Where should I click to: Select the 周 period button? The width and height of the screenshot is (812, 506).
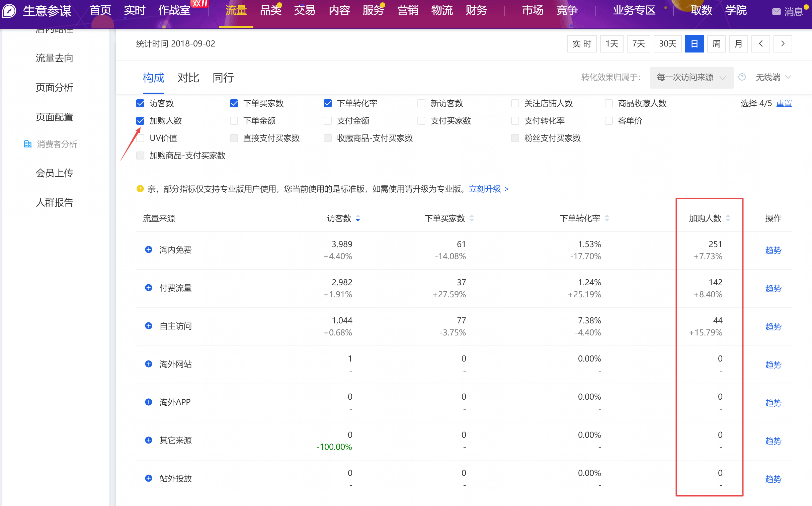(x=717, y=44)
